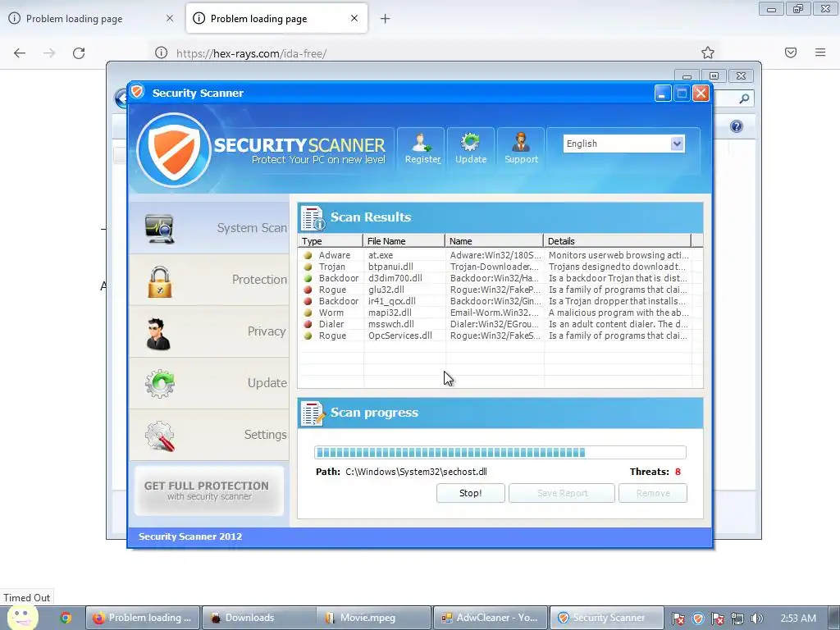Click the Register icon in the header
The width and height of the screenshot is (840, 630).
pyautogui.click(x=421, y=143)
